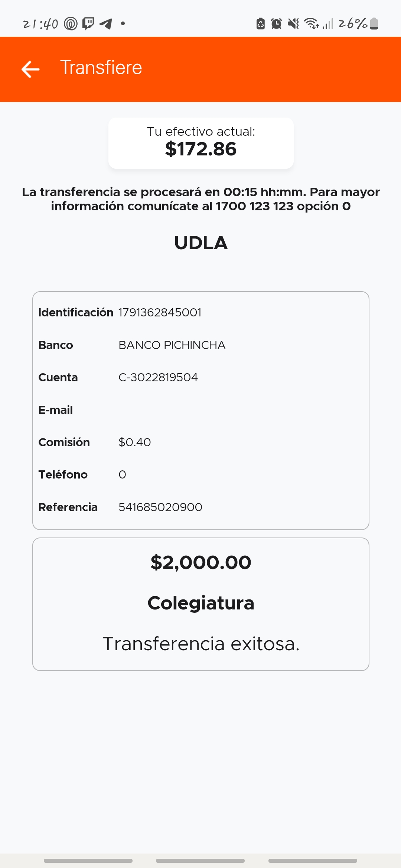Tap the alarm clock status icon

[x=276, y=24]
